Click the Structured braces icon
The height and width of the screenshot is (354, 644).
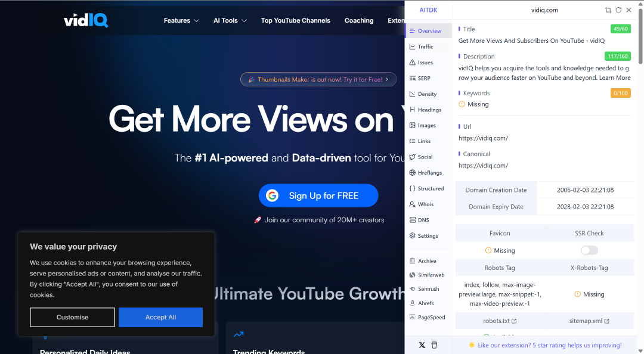pos(413,188)
